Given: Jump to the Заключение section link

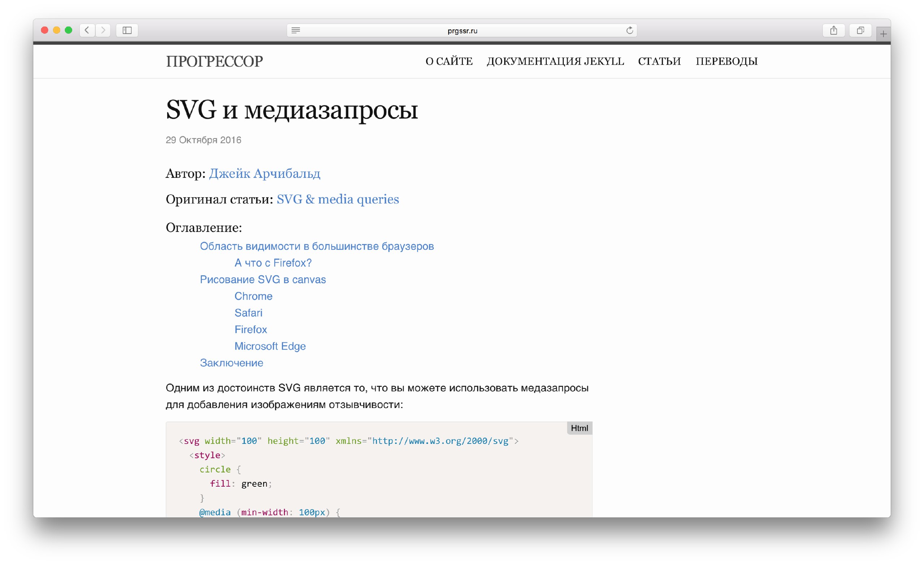Looking at the screenshot, I should point(231,363).
